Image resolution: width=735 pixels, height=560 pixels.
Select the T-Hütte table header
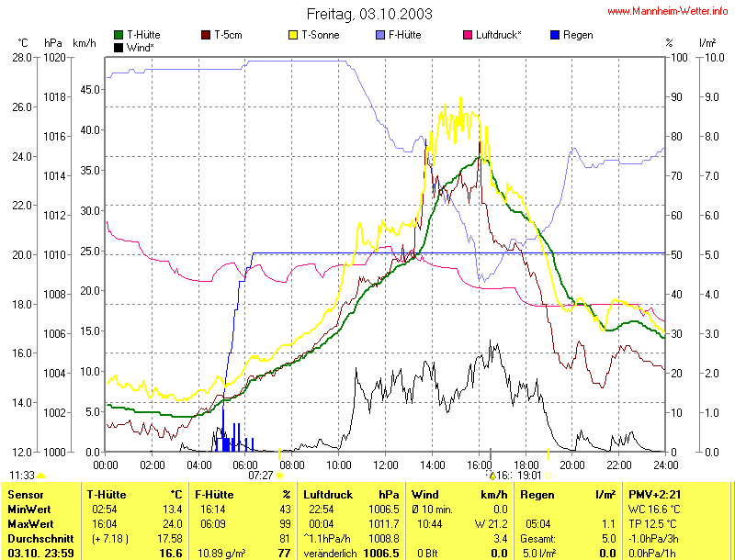click(x=108, y=495)
